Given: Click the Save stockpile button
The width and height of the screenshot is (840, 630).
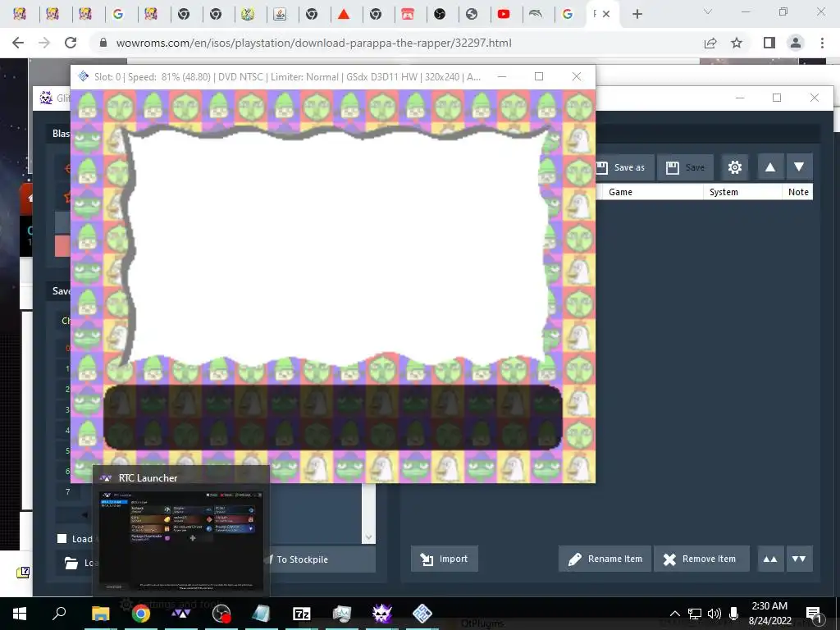Looking at the screenshot, I should (x=685, y=167).
